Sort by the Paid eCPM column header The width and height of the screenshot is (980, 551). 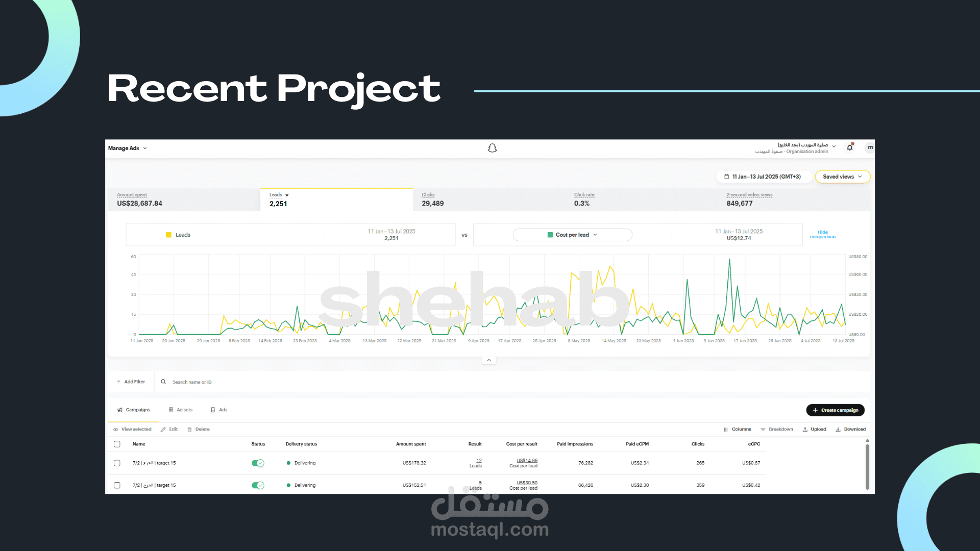(637, 444)
